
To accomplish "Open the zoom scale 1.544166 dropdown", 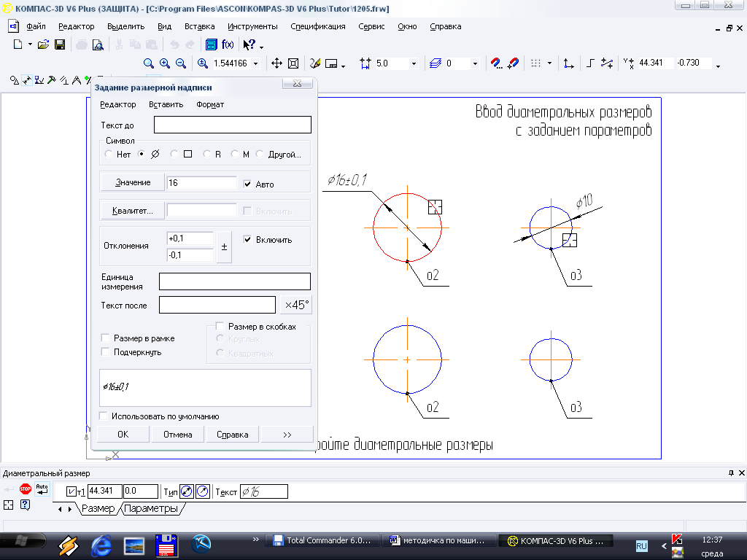I will click(x=256, y=63).
